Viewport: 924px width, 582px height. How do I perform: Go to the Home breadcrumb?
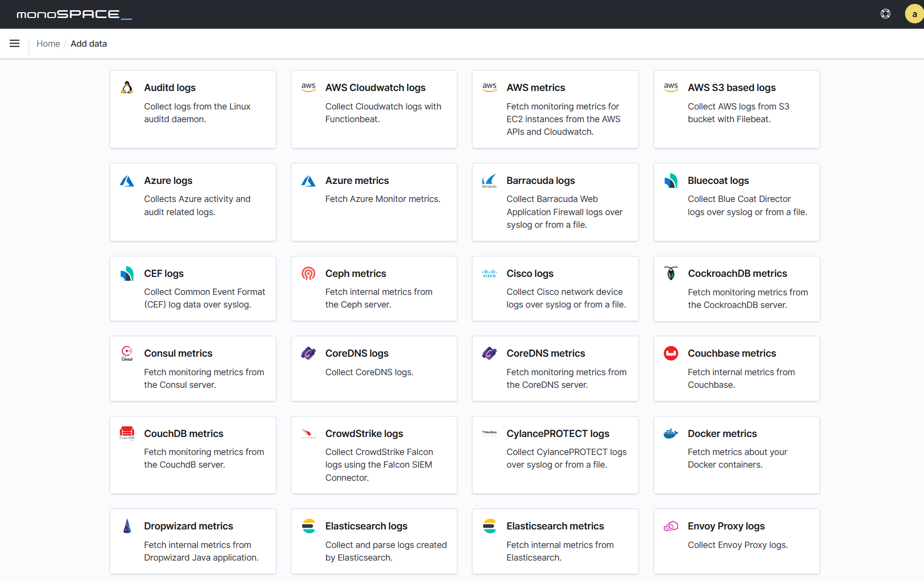point(48,44)
